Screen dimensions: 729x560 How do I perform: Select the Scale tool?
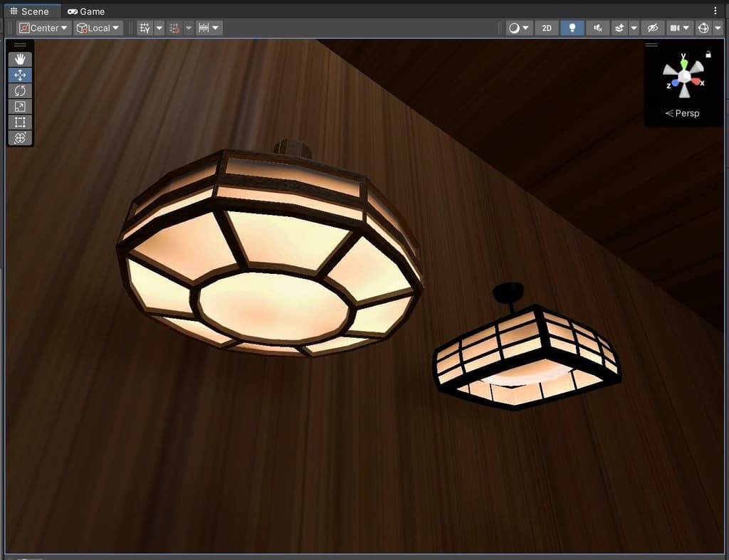pyautogui.click(x=20, y=107)
